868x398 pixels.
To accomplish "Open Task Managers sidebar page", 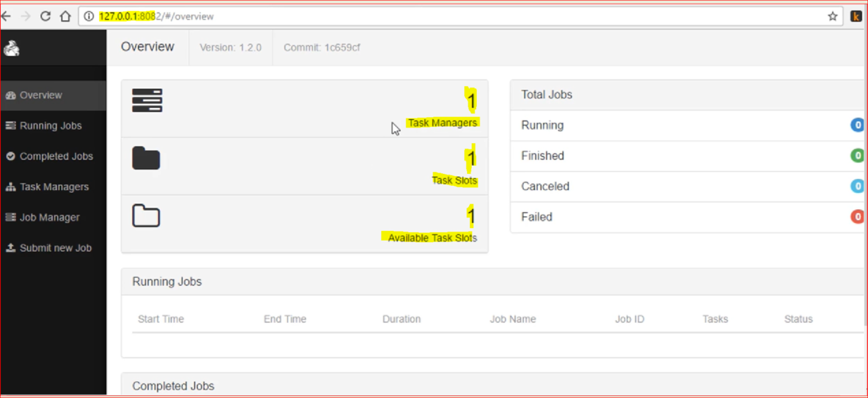I will (53, 187).
